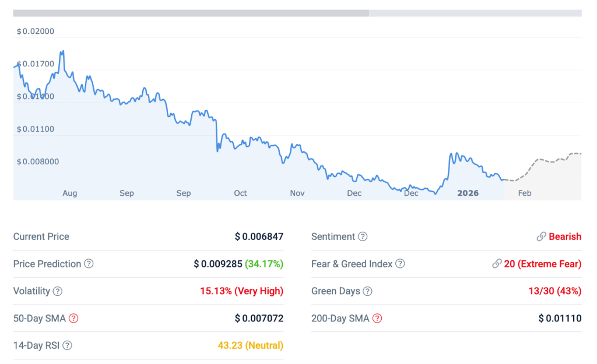Click the link icon beside Extreme Fear value
597x364 pixels.
[497, 264]
